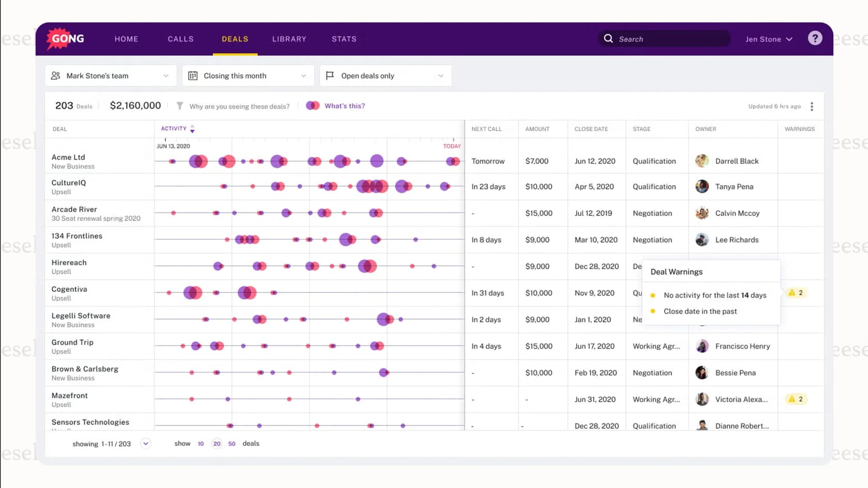Click the calendar icon in date filter
This screenshot has height=488, width=868.
pos(193,76)
